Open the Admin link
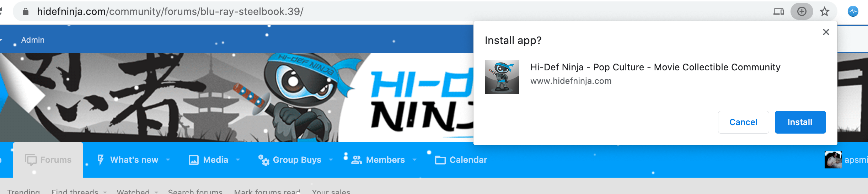Viewport: 868px width, 194px height. pyautogui.click(x=33, y=40)
